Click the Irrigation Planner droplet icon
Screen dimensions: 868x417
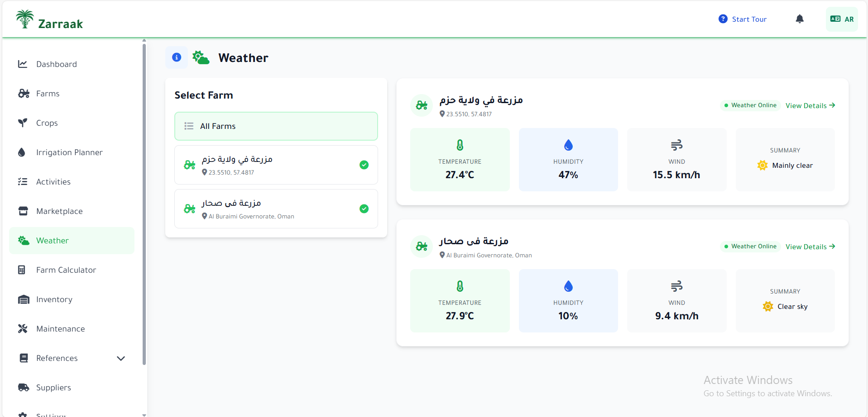pyautogui.click(x=22, y=152)
